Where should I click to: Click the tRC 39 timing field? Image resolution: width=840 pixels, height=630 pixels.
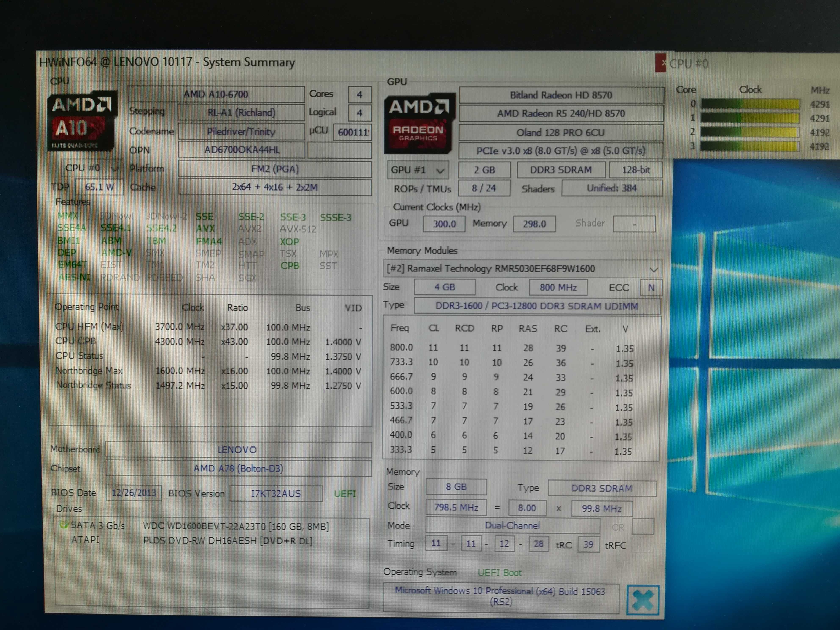588,544
